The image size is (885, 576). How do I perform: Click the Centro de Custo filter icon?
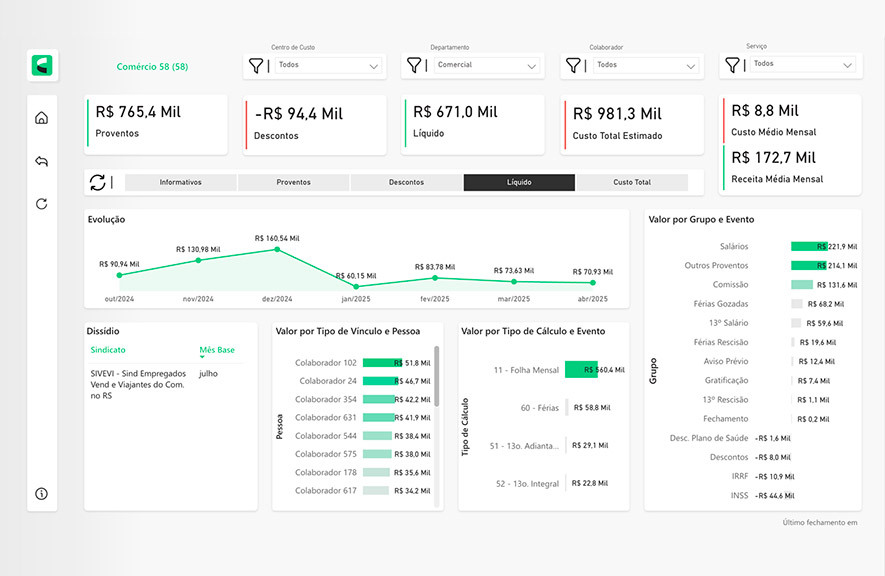click(256, 65)
